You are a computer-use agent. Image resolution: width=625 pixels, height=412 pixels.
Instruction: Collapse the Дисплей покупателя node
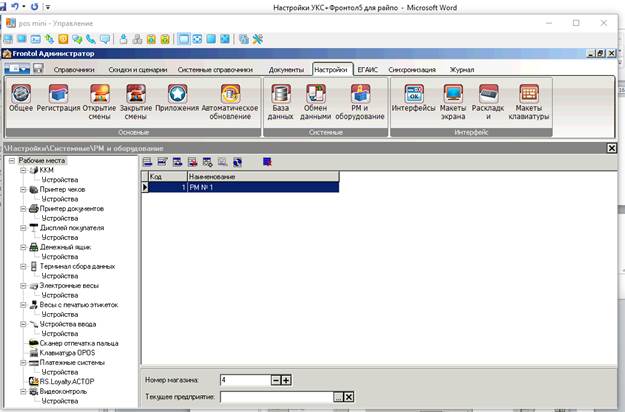click(23, 228)
